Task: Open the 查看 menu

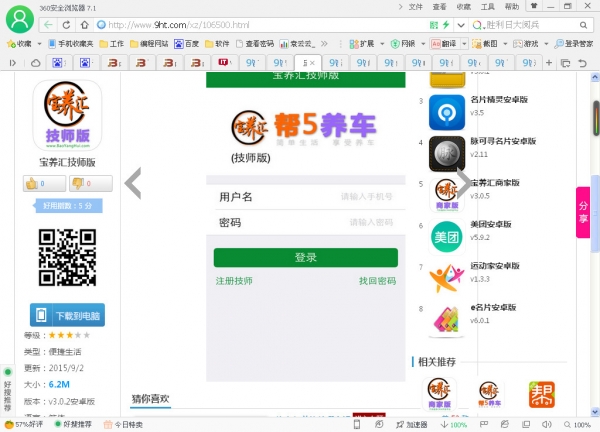Action: 440,7
